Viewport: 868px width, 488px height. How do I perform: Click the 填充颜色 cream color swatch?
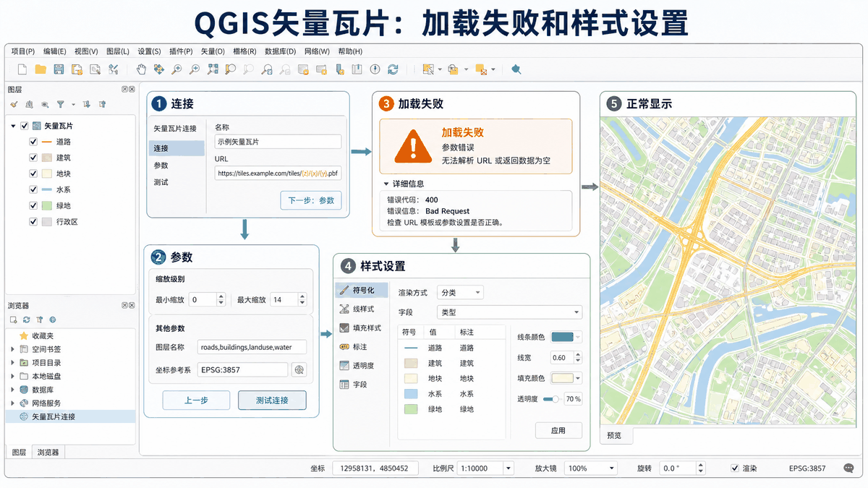[x=562, y=377]
